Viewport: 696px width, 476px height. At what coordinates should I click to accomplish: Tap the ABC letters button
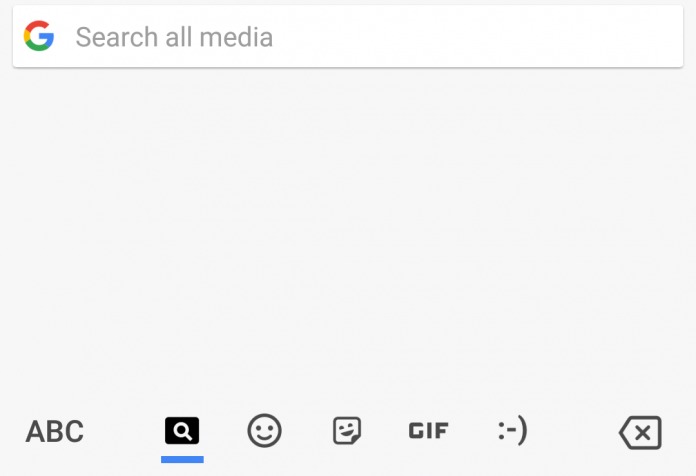[55, 432]
